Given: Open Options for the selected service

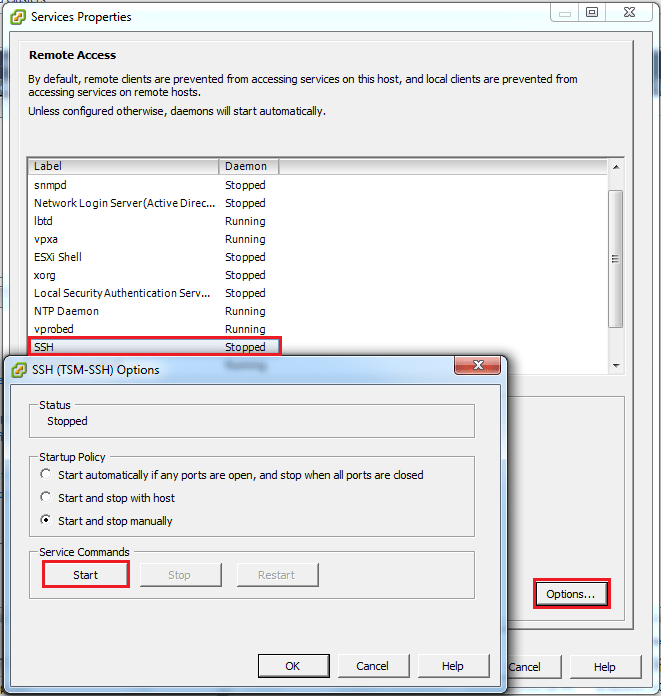Looking at the screenshot, I should coord(571,594).
